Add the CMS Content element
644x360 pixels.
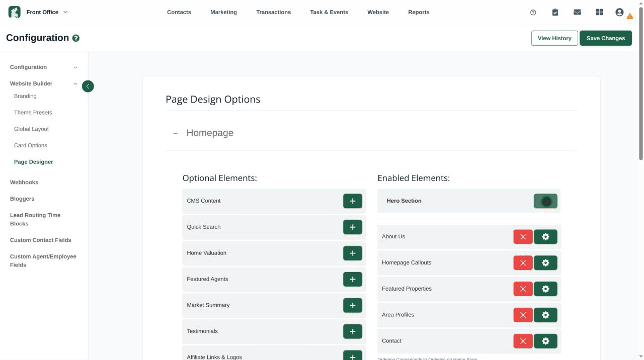[352, 201]
